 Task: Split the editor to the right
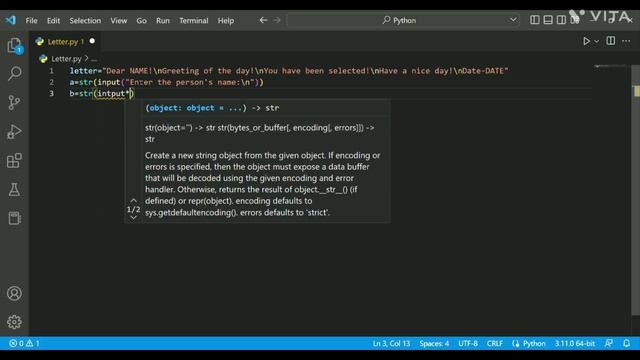pos(611,41)
